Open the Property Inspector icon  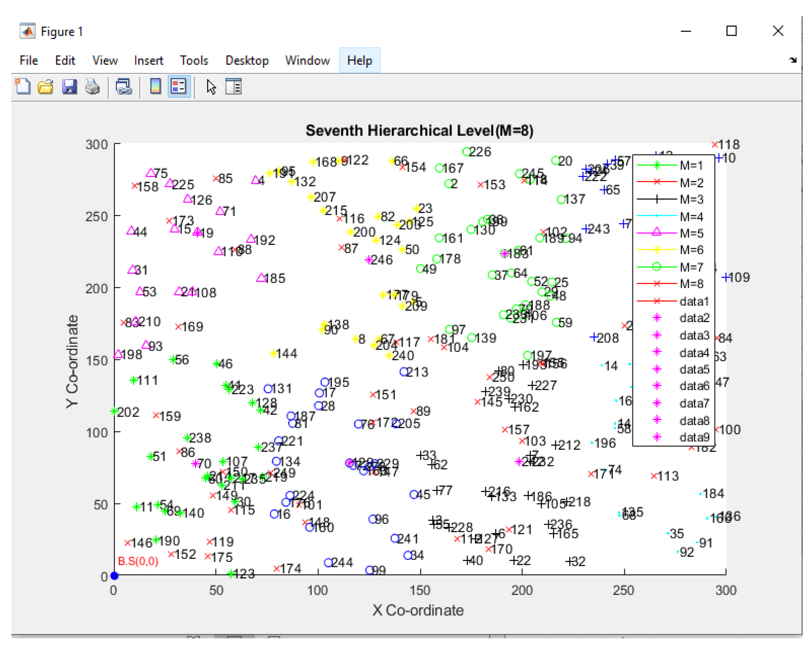click(x=233, y=87)
